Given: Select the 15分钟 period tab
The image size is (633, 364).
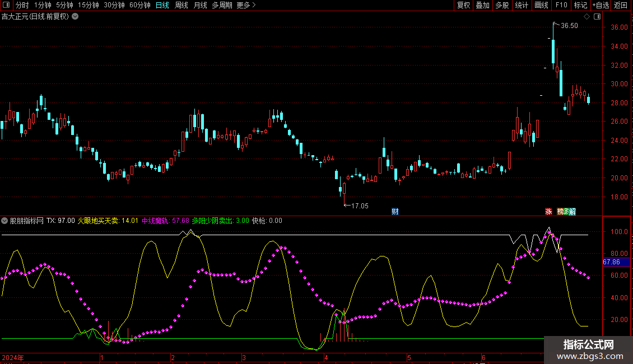Looking at the screenshot, I should click(x=89, y=5).
